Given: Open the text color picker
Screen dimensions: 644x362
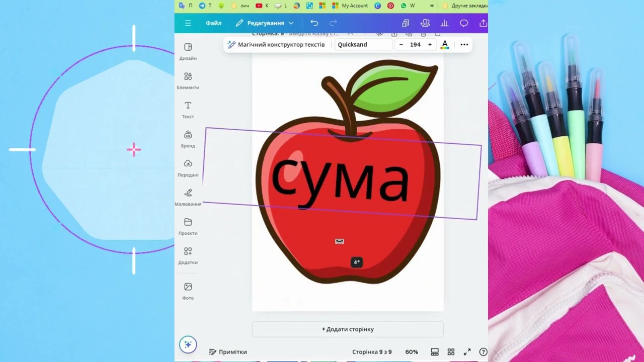Looking at the screenshot, I should click(445, 45).
